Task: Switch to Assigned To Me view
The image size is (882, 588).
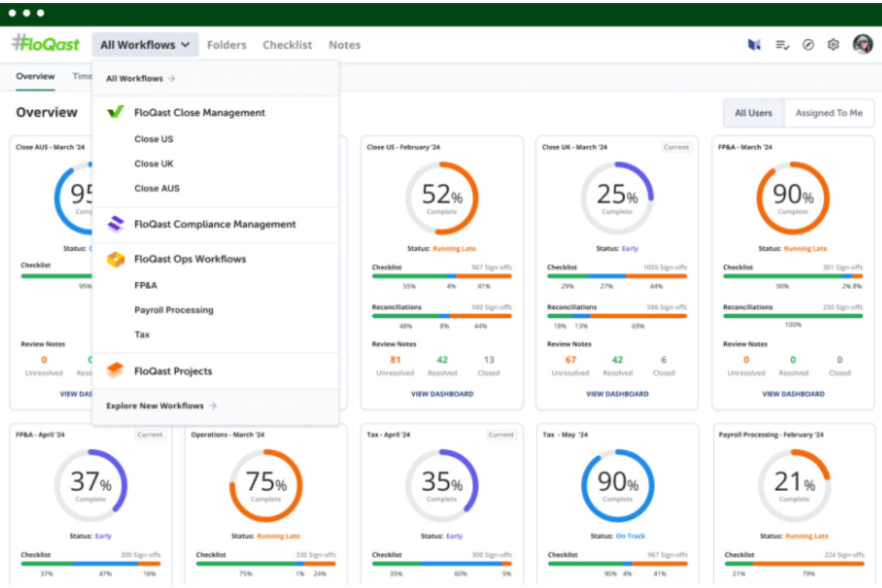Action: tap(829, 113)
